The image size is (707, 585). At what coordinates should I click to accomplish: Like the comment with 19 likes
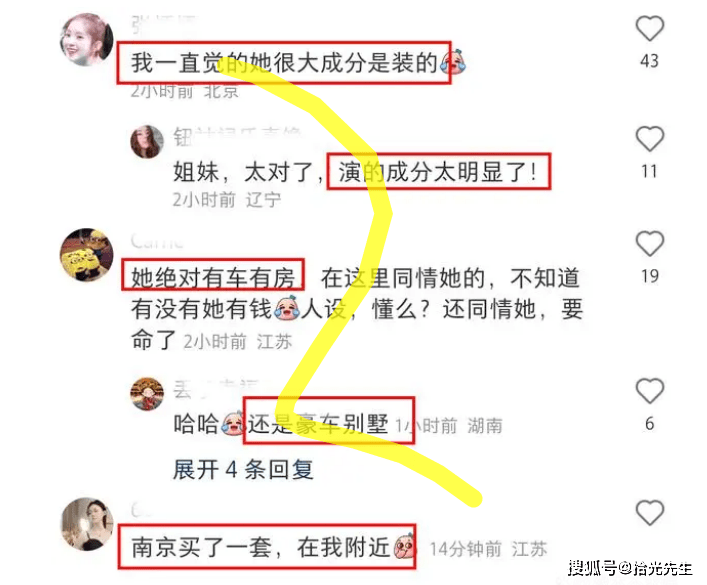[650, 244]
